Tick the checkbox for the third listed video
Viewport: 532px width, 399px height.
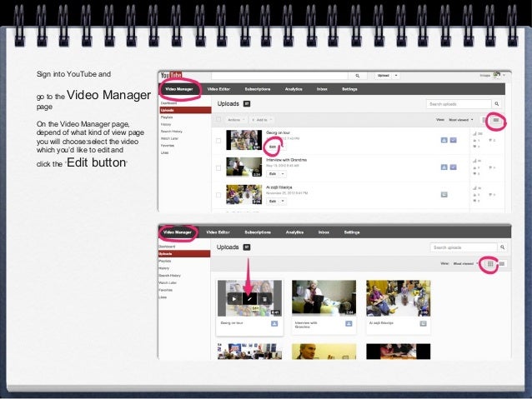(x=218, y=195)
